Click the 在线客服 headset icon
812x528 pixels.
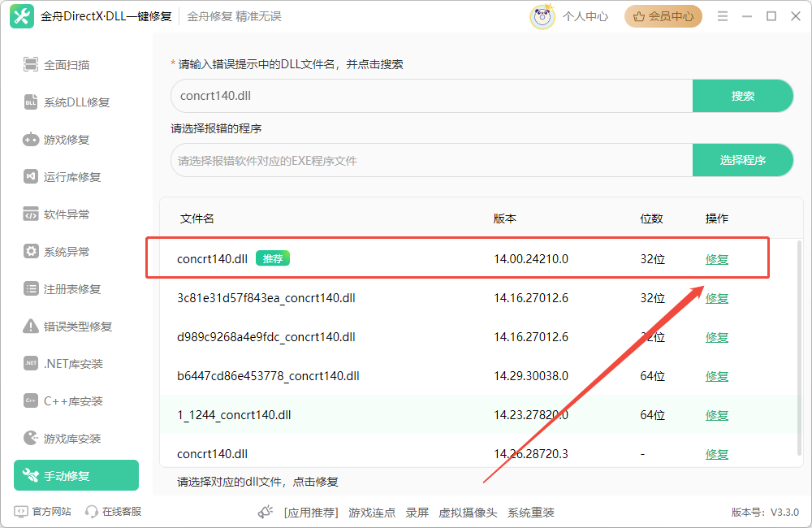click(92, 512)
